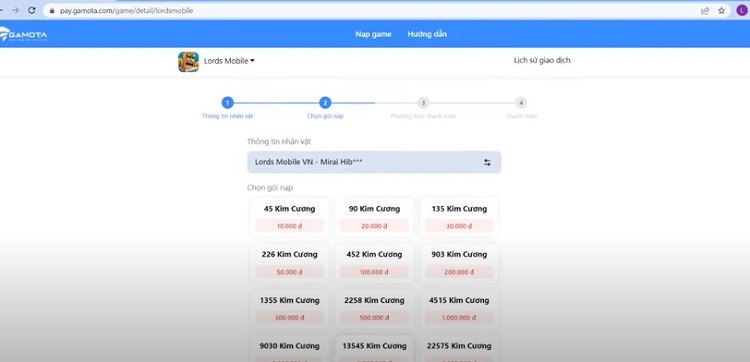Pick the 4515 Kim Cương package

459,309
